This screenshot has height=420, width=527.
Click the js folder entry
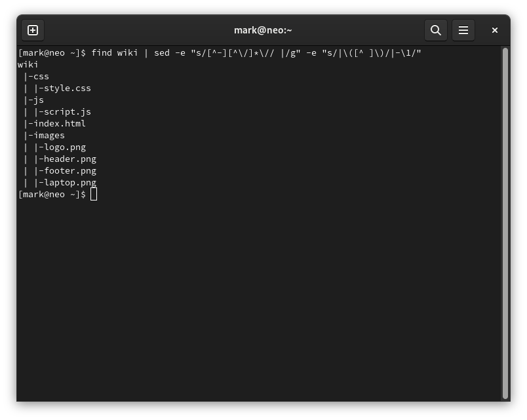38,100
